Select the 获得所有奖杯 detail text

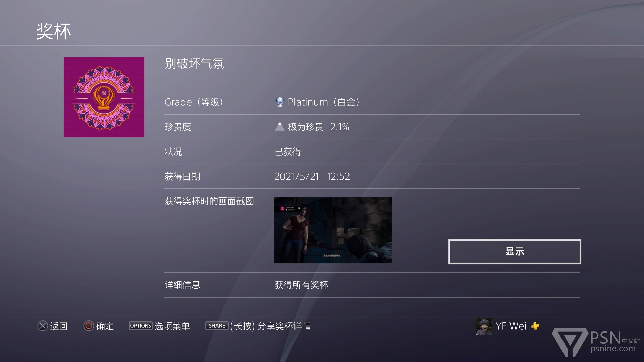click(x=301, y=285)
